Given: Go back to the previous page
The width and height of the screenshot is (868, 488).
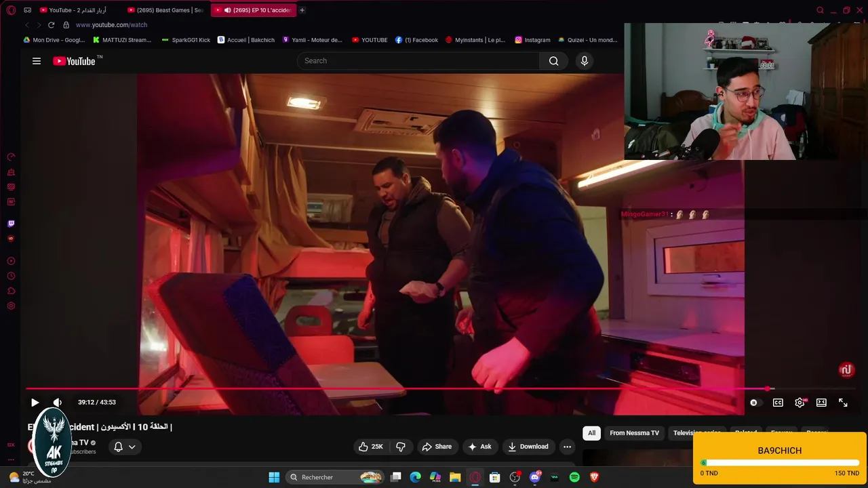Looking at the screenshot, I should (x=27, y=25).
